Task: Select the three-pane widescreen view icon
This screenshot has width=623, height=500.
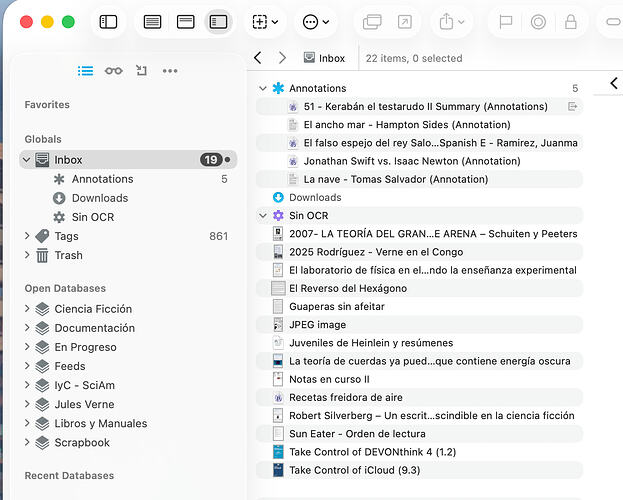Action: point(218,22)
